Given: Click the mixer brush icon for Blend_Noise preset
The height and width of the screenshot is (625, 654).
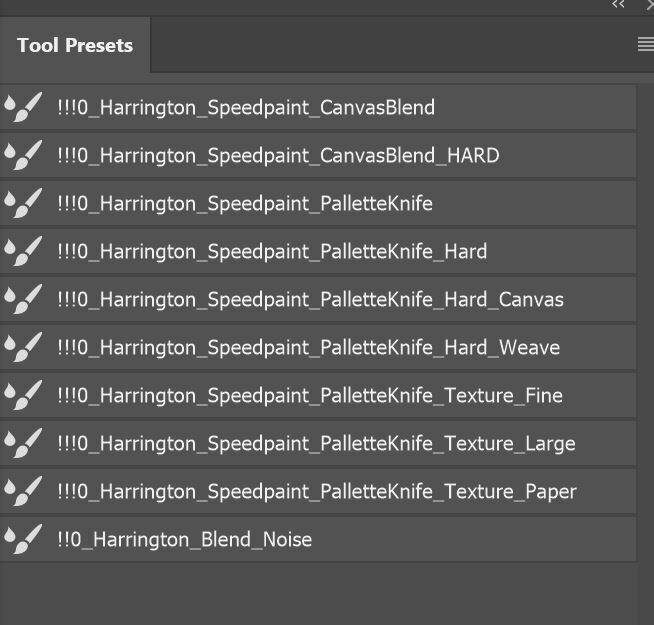Looking at the screenshot, I should click(x=23, y=539).
